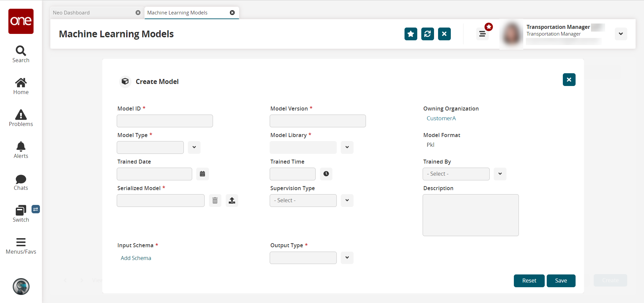Screen dimensions: 644x303
Task: Open the Search sidebar item
Action: coord(21,54)
